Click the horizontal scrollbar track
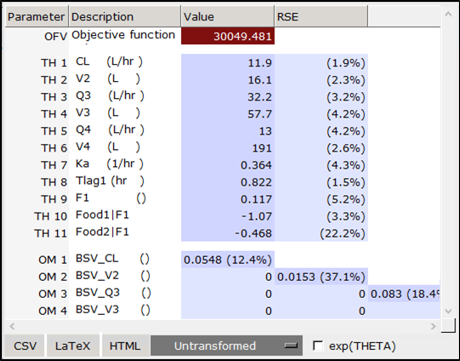This screenshot has height=361, width=460. click(223, 326)
